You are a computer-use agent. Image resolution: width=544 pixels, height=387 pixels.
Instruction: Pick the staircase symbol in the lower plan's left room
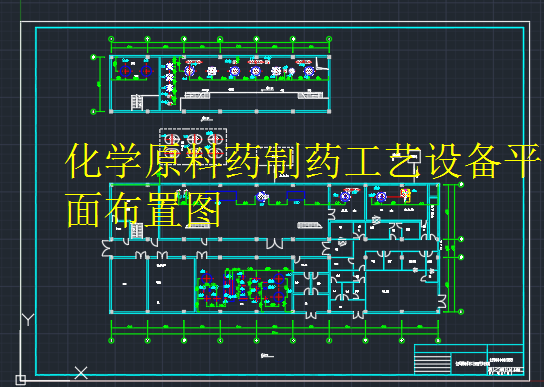tap(136, 231)
